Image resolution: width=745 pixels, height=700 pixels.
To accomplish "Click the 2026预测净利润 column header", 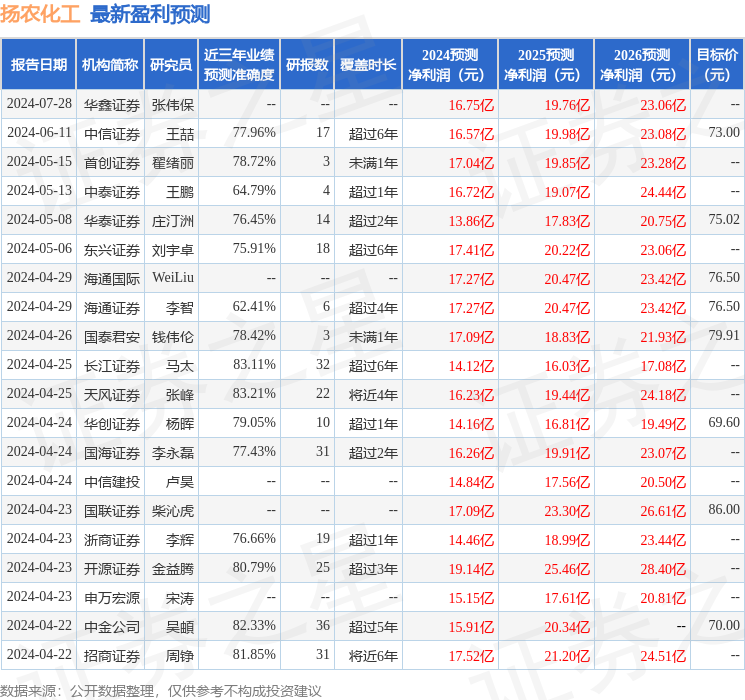I will click(x=641, y=64).
